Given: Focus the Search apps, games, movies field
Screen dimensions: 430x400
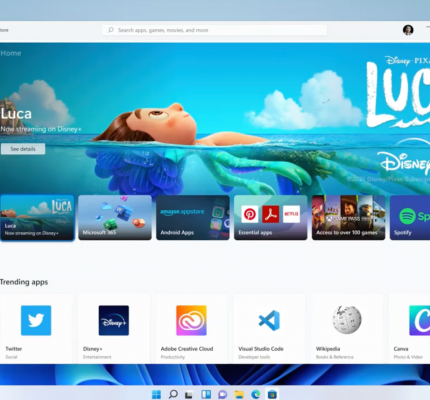Looking at the screenshot, I should [214, 30].
